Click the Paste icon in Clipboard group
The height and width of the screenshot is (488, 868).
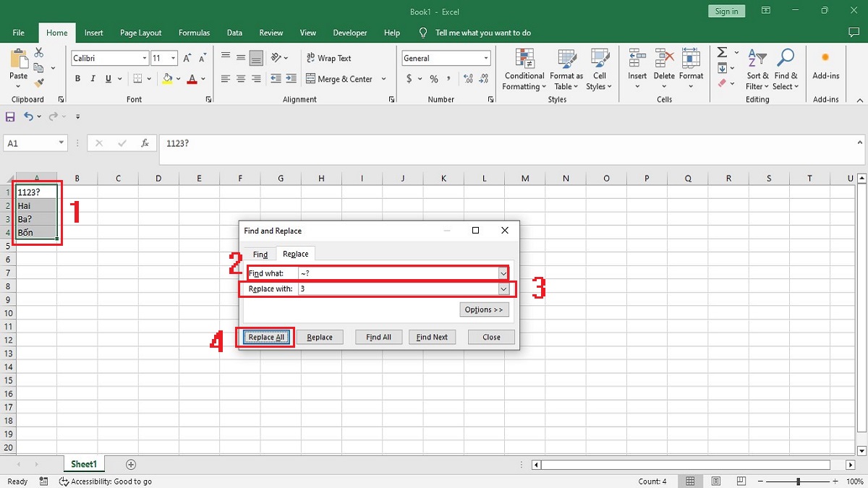point(19,59)
